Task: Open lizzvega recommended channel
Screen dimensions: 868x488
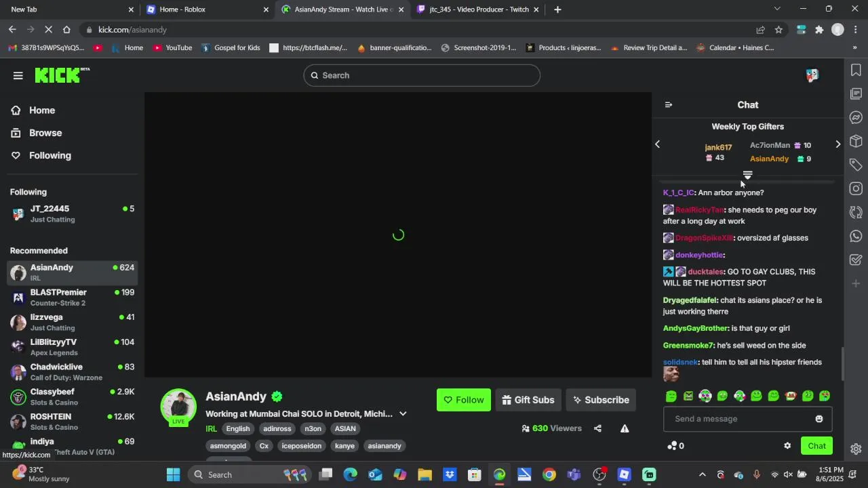Action: pyautogui.click(x=72, y=323)
